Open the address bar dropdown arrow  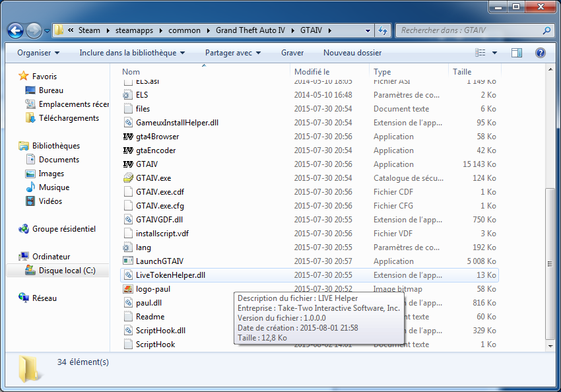367,30
